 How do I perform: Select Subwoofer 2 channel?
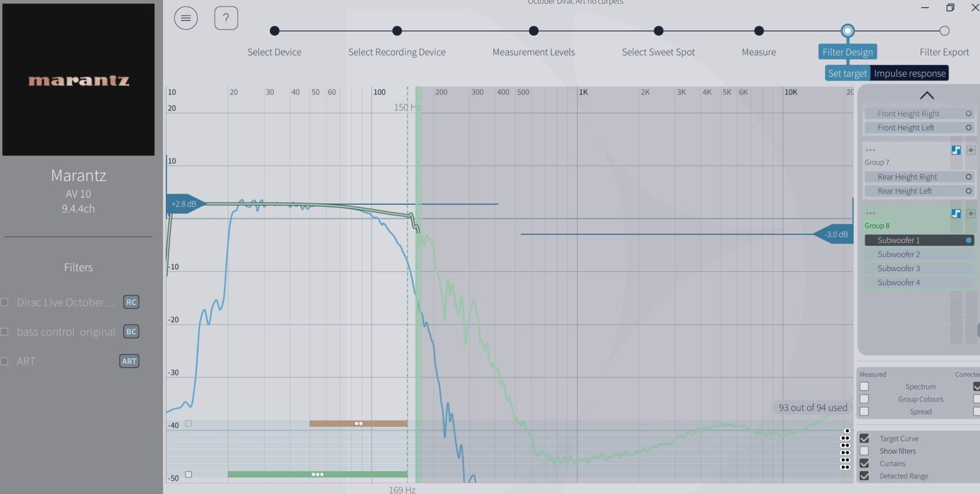[898, 255]
